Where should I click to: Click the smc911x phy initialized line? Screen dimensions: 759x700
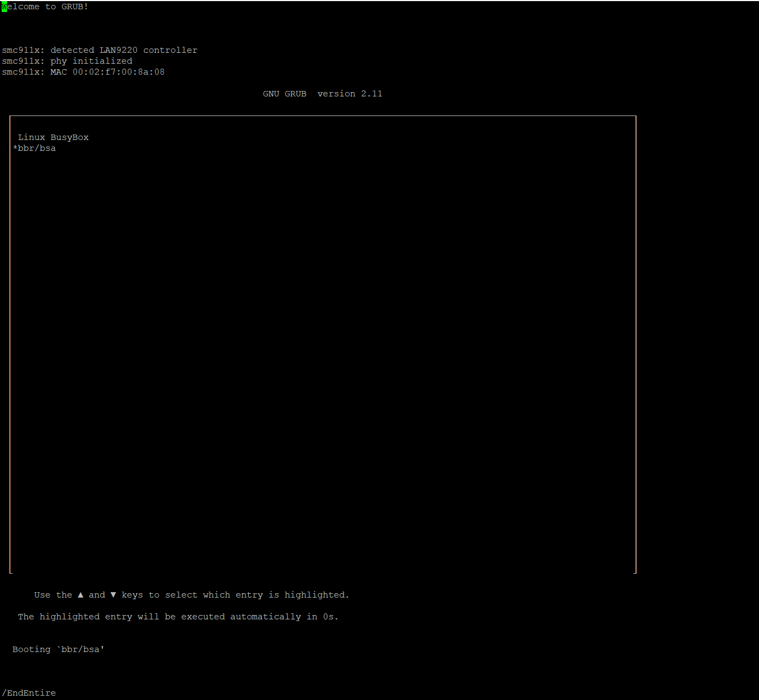coord(67,60)
